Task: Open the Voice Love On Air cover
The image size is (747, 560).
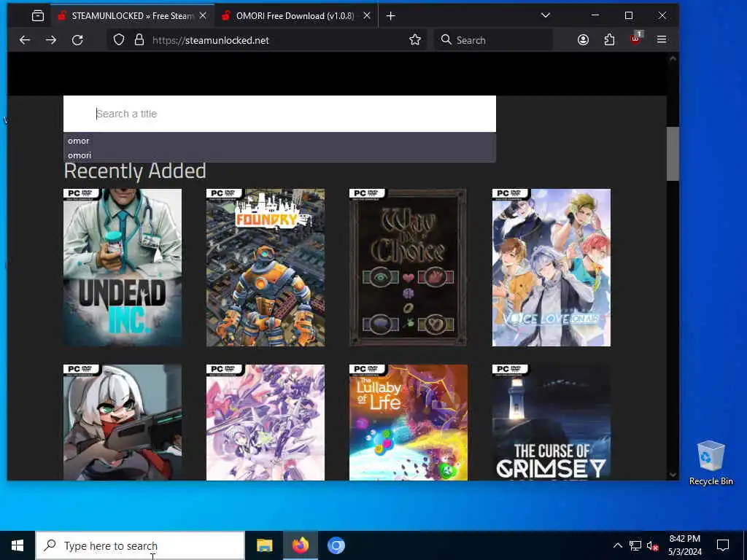Action: click(551, 268)
